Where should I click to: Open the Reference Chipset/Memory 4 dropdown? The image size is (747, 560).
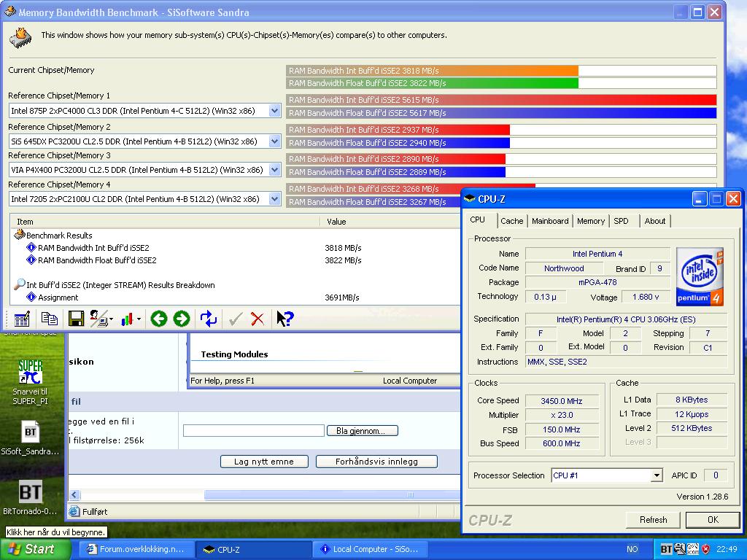tap(274, 199)
